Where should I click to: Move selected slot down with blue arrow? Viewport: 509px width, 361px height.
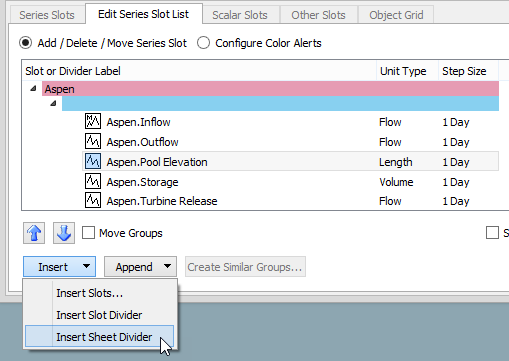64,233
